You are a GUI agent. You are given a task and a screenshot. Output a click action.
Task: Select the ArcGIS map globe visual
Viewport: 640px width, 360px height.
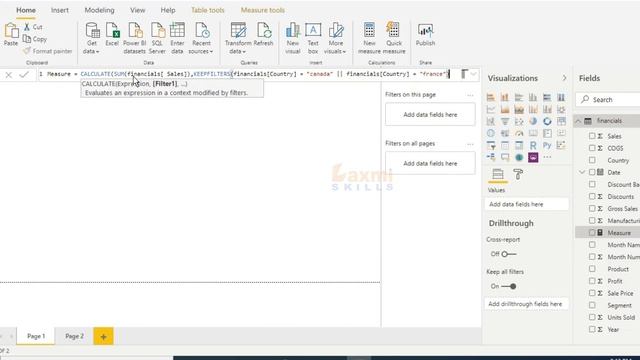[519, 157]
